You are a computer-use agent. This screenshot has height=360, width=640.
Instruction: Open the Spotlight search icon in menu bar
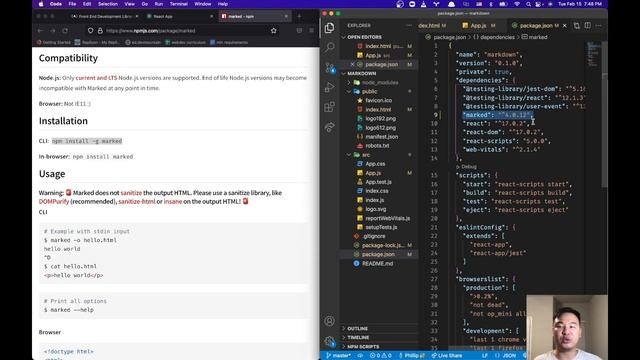tap(528, 4)
